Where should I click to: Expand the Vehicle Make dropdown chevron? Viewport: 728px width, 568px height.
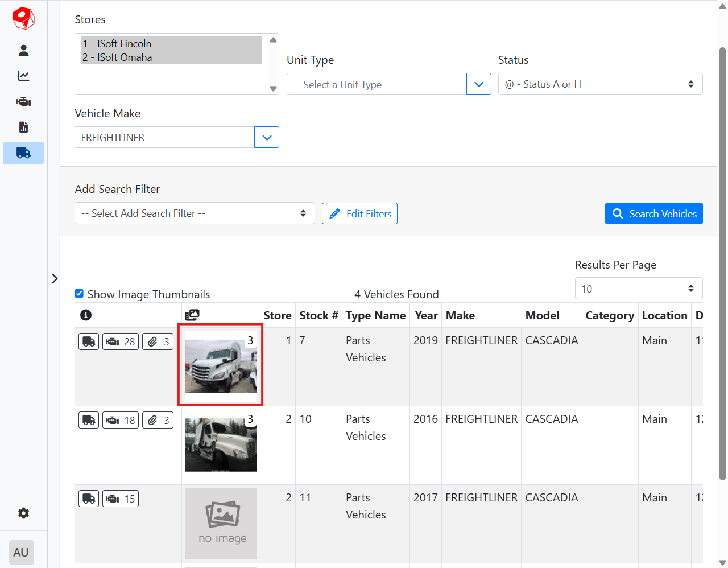click(x=267, y=137)
